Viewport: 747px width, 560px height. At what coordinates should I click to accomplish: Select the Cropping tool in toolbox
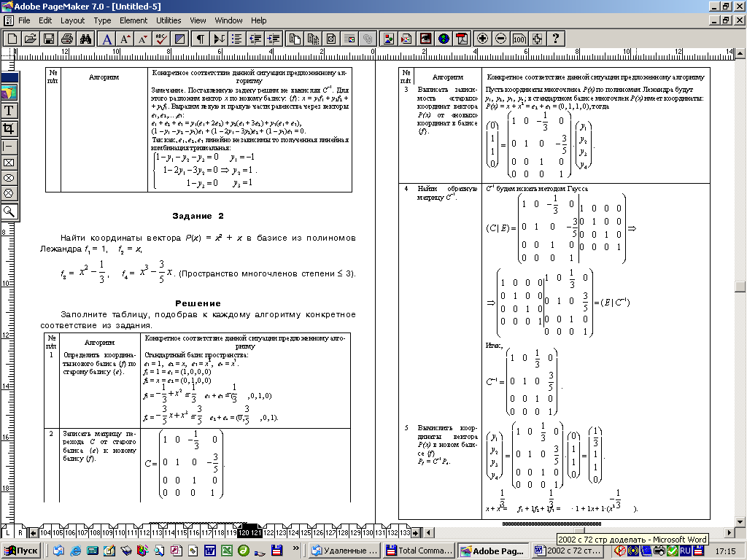coord(9,128)
